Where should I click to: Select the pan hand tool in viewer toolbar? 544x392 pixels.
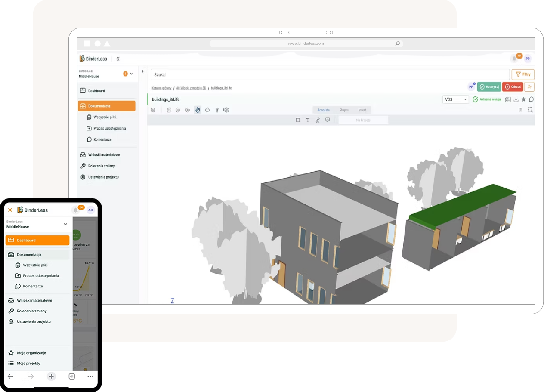tap(198, 110)
